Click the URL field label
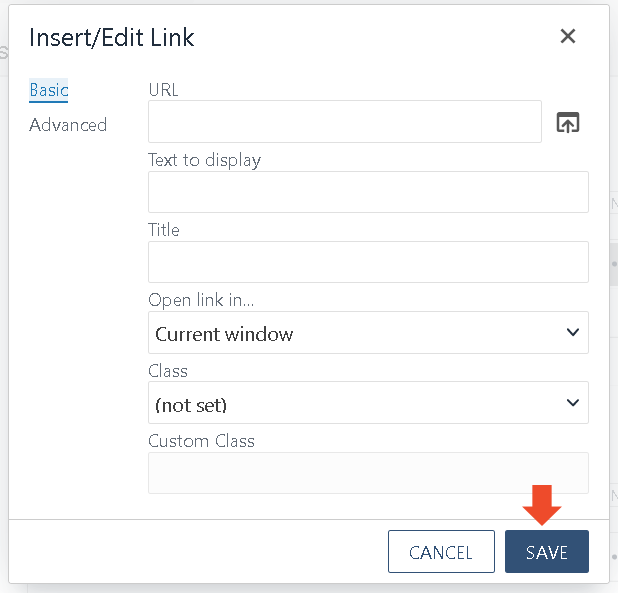The width and height of the screenshot is (618, 593). [163, 90]
